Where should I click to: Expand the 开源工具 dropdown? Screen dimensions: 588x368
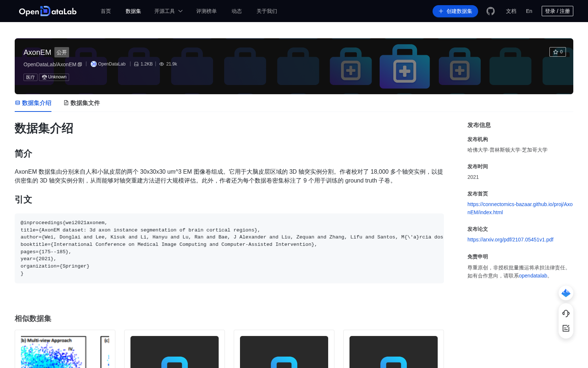point(168,11)
